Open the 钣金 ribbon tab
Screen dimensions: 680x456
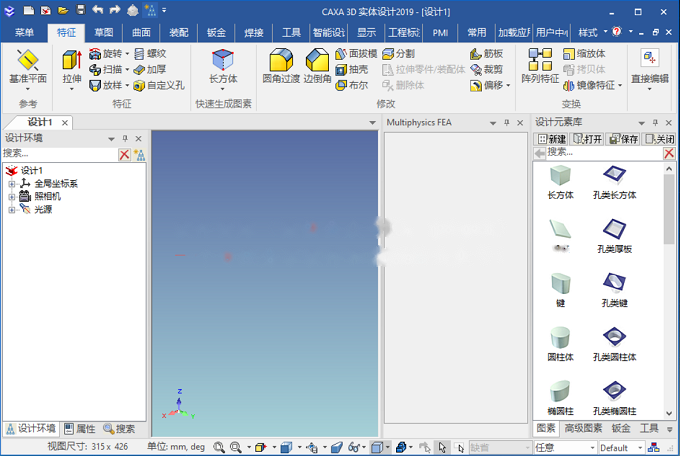(x=216, y=33)
